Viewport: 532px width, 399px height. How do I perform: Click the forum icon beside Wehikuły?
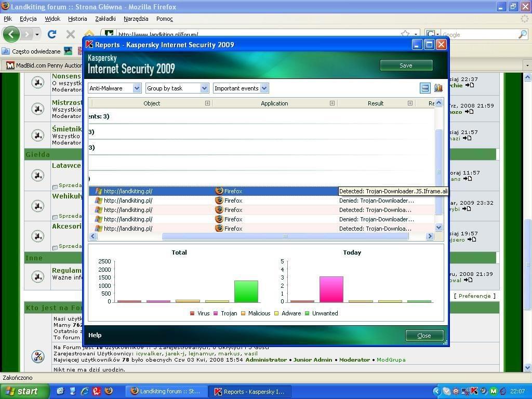(x=37, y=206)
